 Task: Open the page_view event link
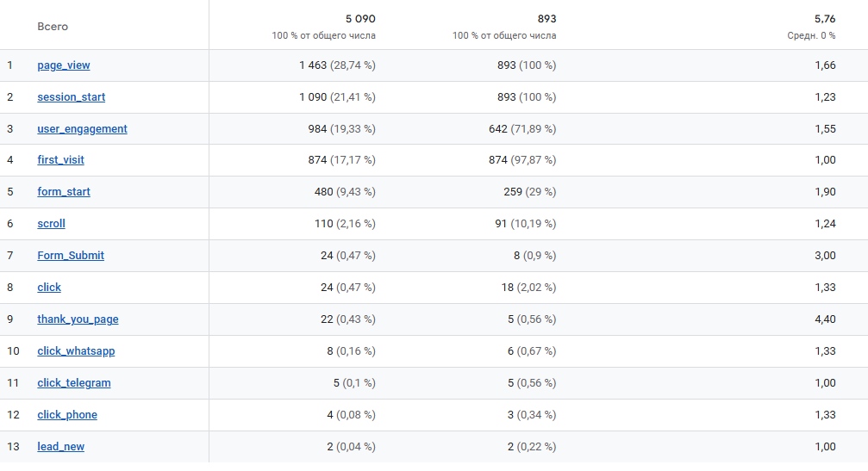64,65
